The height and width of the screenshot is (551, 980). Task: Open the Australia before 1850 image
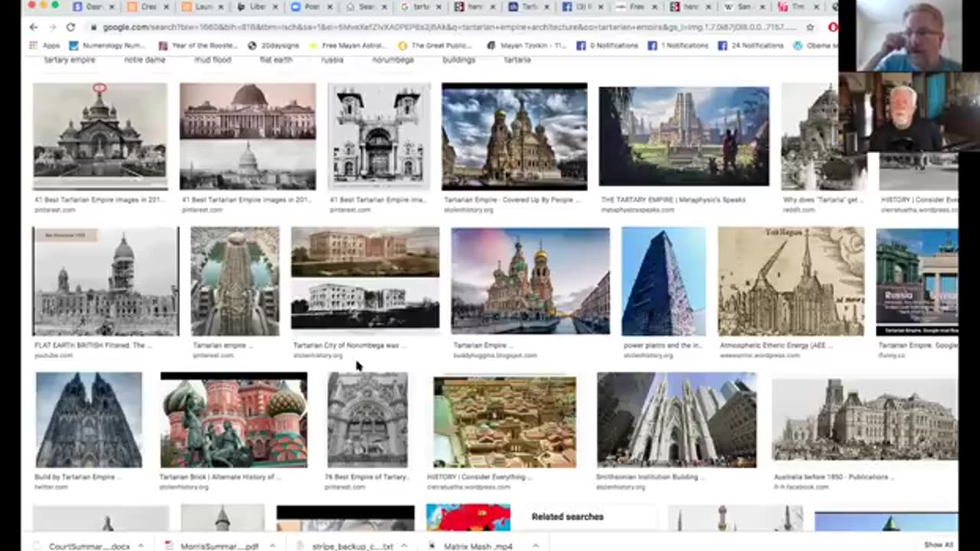[865, 420]
